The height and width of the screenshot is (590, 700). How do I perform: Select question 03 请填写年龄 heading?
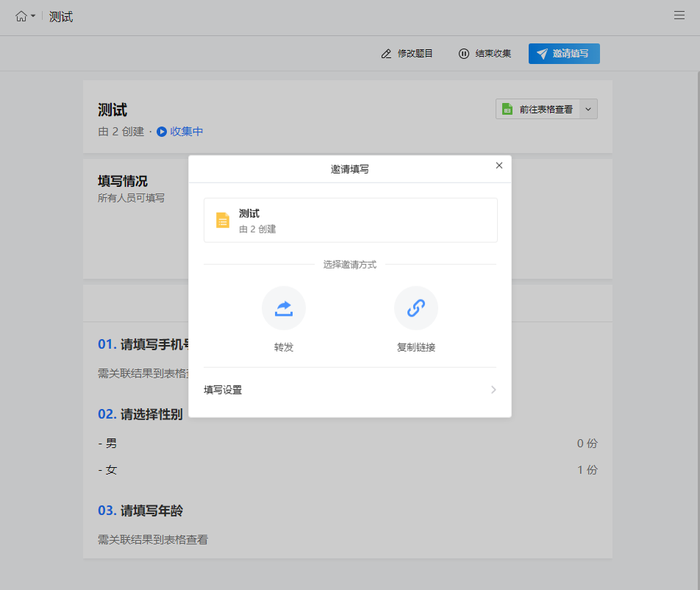pos(151,511)
